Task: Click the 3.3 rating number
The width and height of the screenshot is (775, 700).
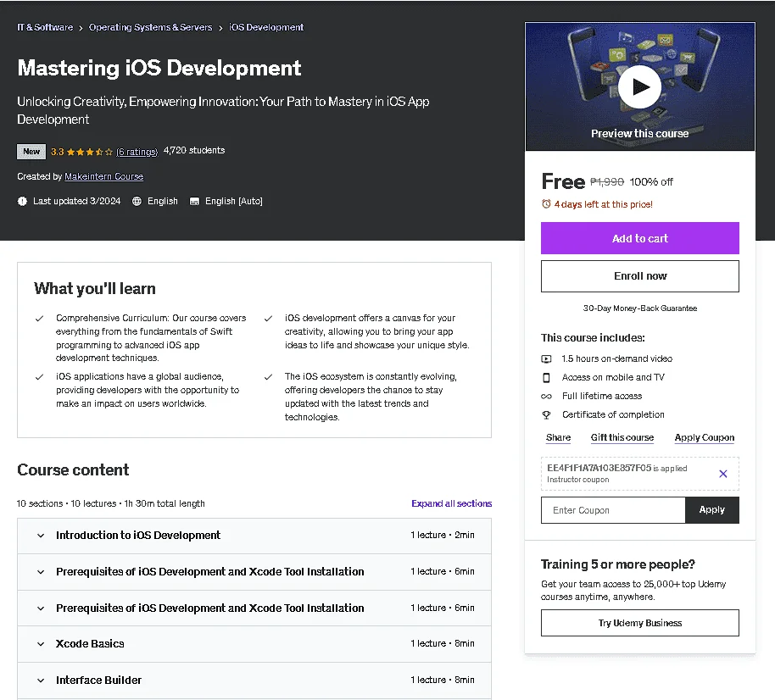Action: coord(58,152)
